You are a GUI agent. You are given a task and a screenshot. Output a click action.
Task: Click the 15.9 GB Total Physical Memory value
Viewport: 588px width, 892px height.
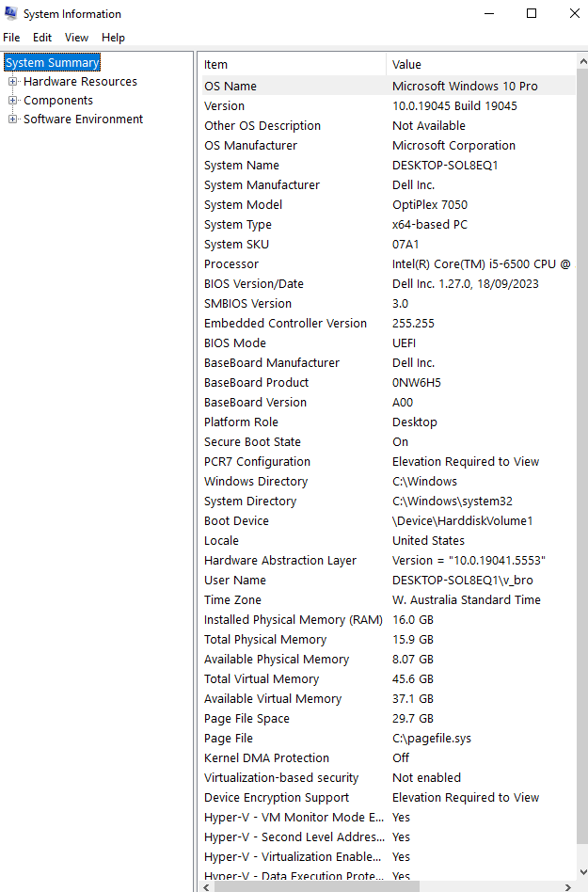coord(413,640)
